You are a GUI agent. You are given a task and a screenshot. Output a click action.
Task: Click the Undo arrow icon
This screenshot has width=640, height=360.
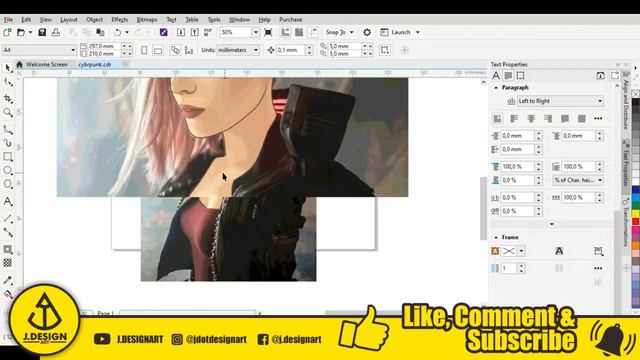(x=118, y=32)
